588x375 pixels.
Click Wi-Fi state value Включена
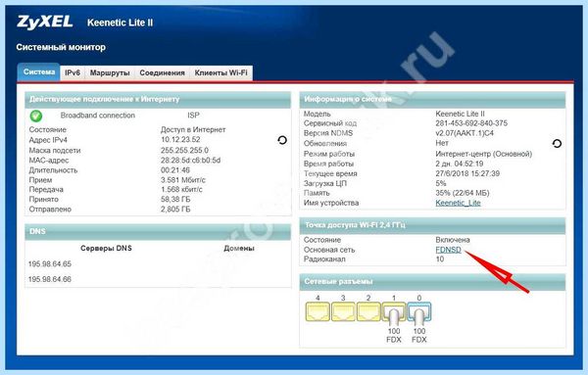[x=453, y=240]
